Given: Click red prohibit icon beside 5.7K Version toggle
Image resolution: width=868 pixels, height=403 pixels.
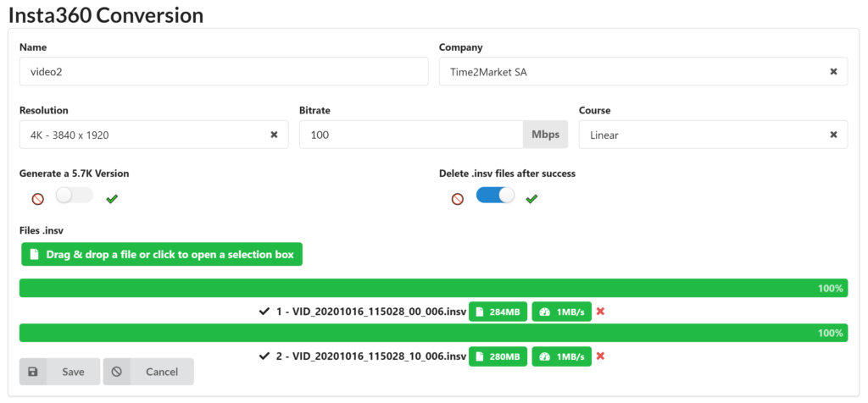Looking at the screenshot, I should [x=37, y=199].
